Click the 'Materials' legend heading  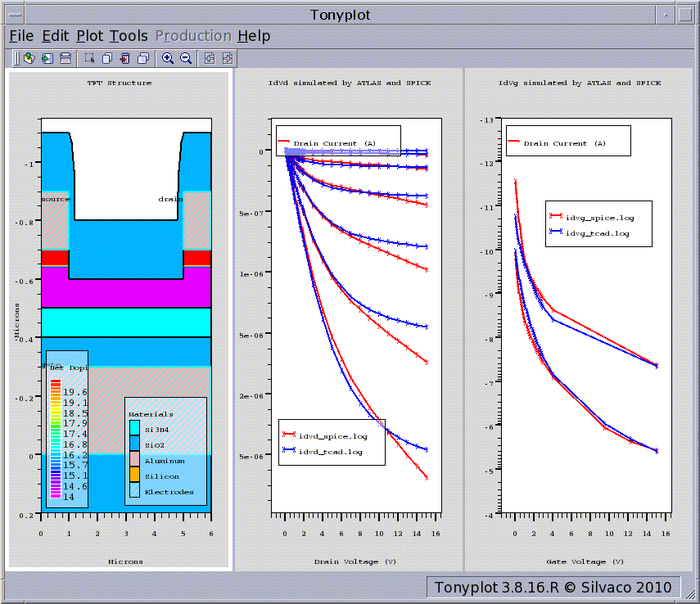point(151,414)
